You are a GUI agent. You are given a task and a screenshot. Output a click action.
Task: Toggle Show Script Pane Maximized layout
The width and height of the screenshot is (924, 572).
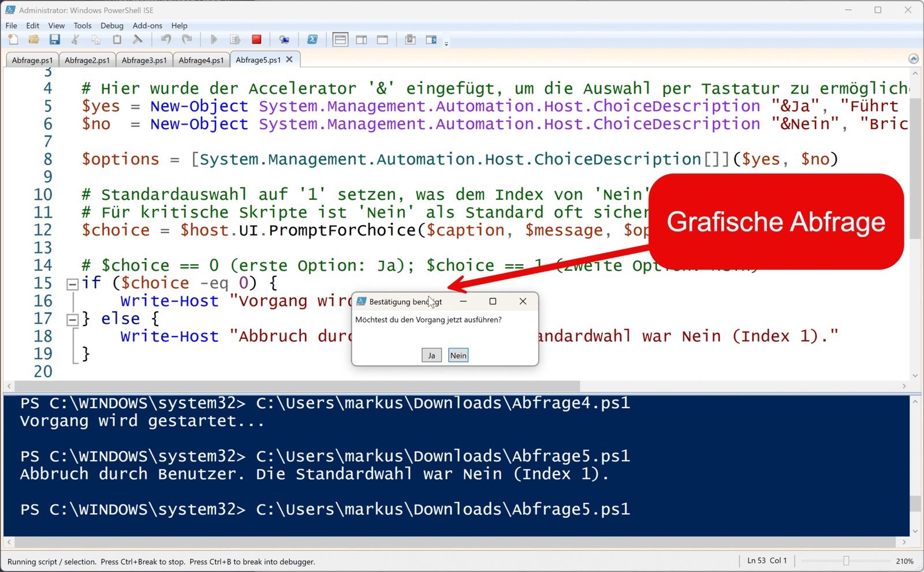[382, 39]
